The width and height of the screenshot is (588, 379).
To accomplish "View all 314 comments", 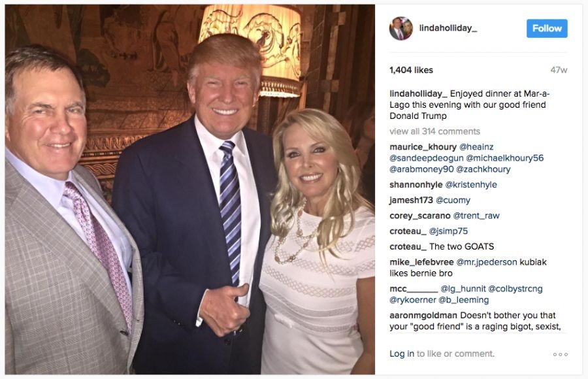I will click(x=434, y=131).
